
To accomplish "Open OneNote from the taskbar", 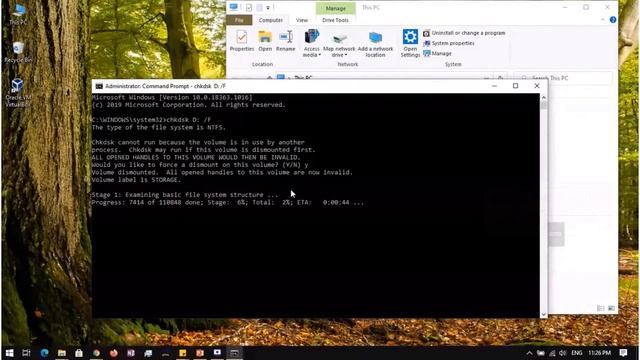I will pyautogui.click(x=131, y=353).
